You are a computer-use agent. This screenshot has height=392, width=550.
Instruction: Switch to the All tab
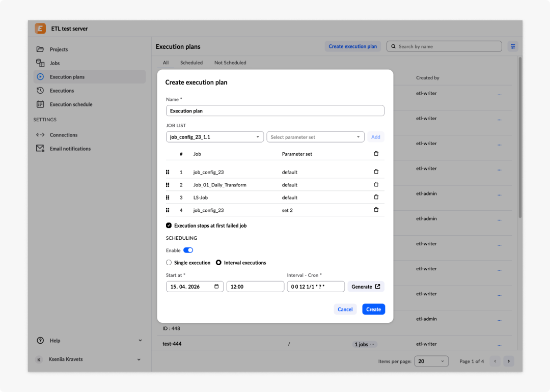click(x=166, y=63)
